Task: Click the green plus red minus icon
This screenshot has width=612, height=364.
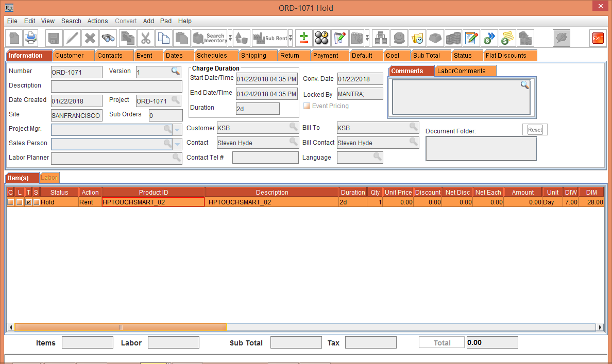Action: [304, 38]
